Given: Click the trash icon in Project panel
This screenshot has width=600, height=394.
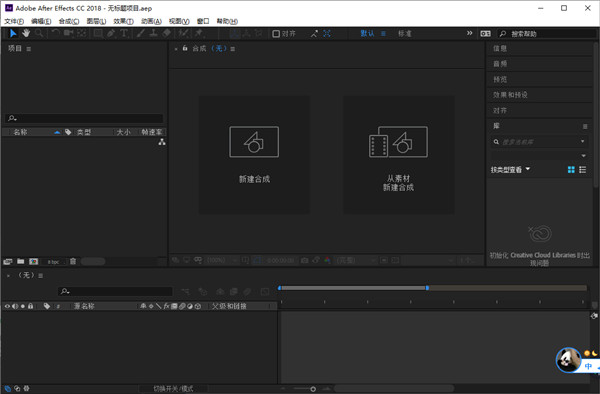Looking at the screenshot, I should 73,261.
